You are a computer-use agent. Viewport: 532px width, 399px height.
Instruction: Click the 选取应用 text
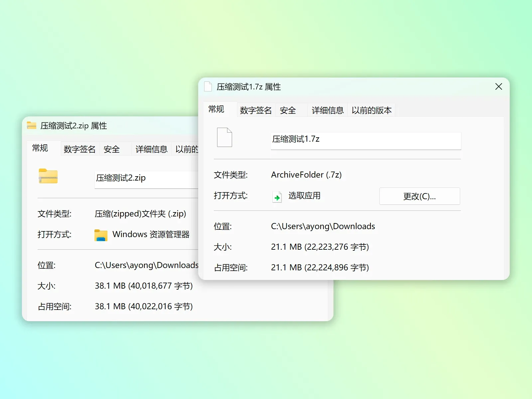pos(304,196)
